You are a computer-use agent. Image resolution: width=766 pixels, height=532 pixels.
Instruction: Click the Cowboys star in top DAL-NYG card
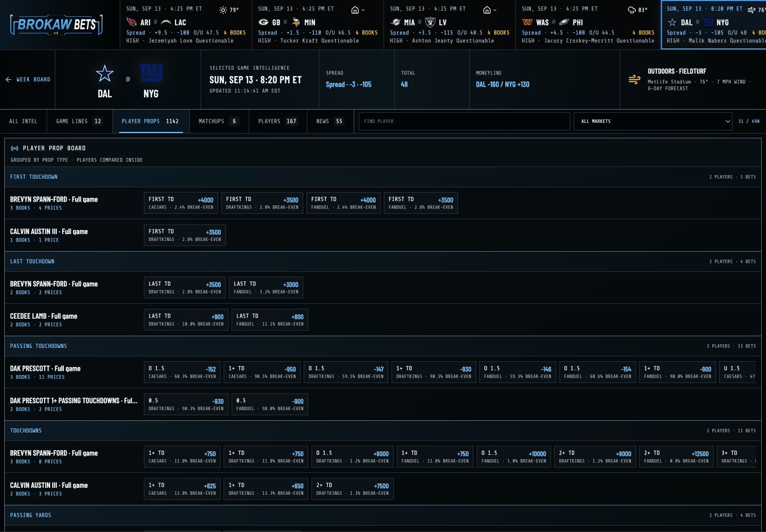click(x=672, y=22)
